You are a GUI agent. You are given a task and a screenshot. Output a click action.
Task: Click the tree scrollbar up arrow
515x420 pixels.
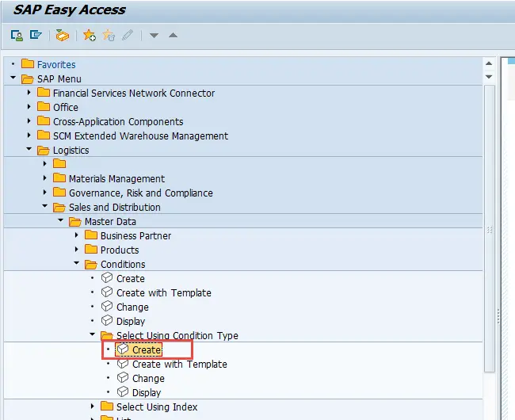pyautogui.click(x=489, y=63)
